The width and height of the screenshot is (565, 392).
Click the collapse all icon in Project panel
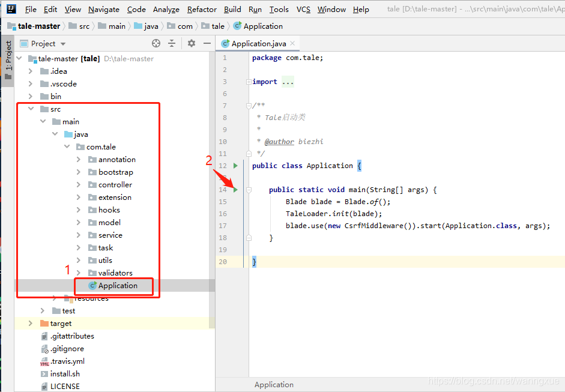click(x=172, y=44)
